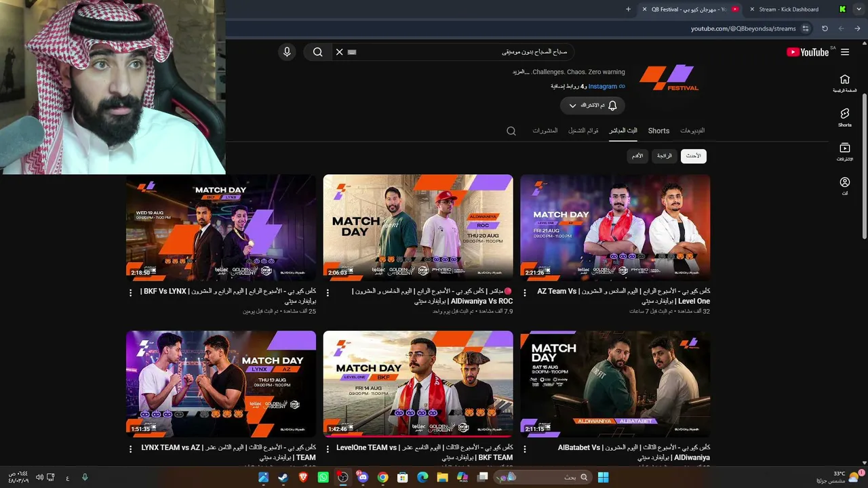Image resolution: width=868 pixels, height=488 pixels.
Task: Click the microphone icon in the system tray
Action: click(x=85, y=477)
